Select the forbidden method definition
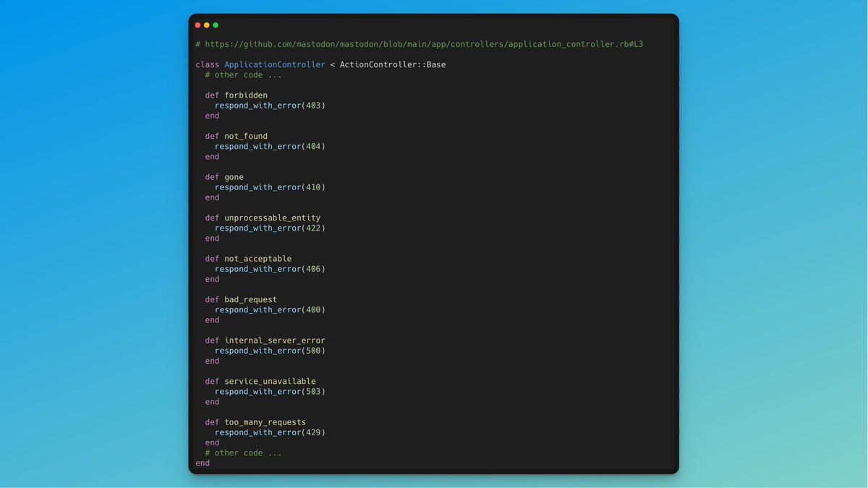This screenshot has height=488, width=868. coord(243,95)
